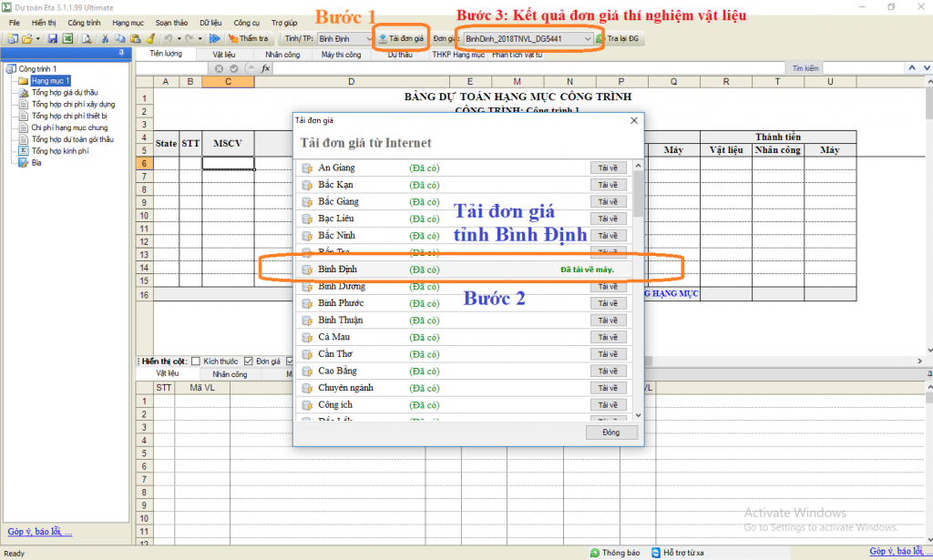Open the dropdown arrow beside open-folder icon

[x=37, y=38]
